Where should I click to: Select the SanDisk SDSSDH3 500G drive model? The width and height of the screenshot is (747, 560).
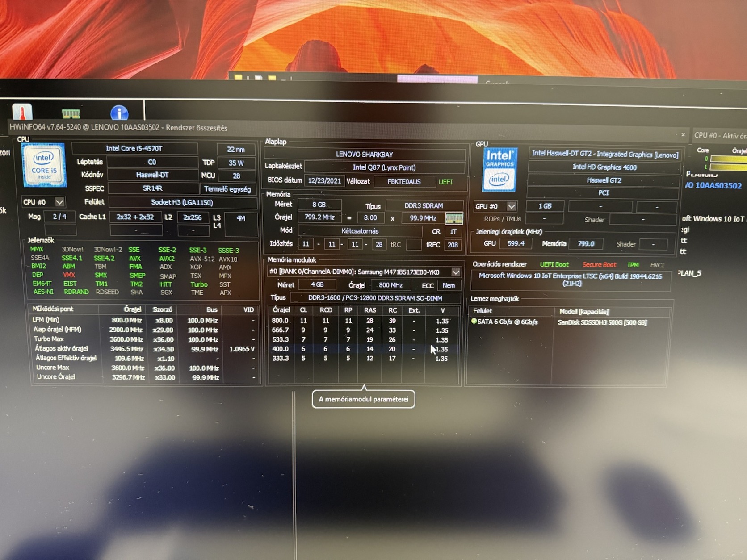pos(602,322)
